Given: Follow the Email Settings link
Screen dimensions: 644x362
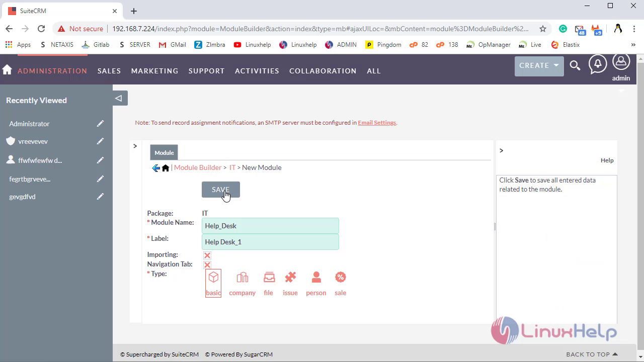Looking at the screenshot, I should pos(377,123).
